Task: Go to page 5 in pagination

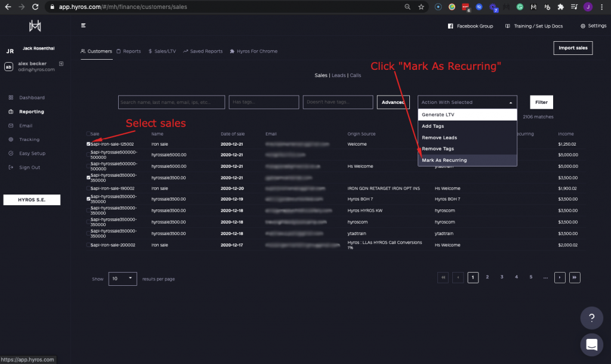Action: (x=530, y=277)
